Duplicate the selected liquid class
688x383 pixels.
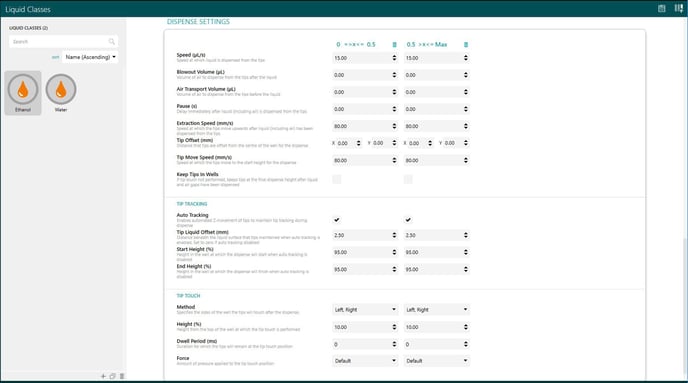click(x=112, y=376)
